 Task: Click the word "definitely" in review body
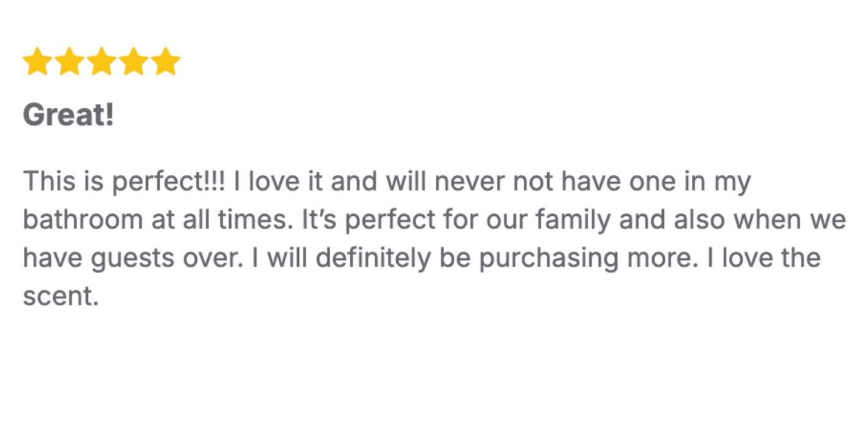373,259
